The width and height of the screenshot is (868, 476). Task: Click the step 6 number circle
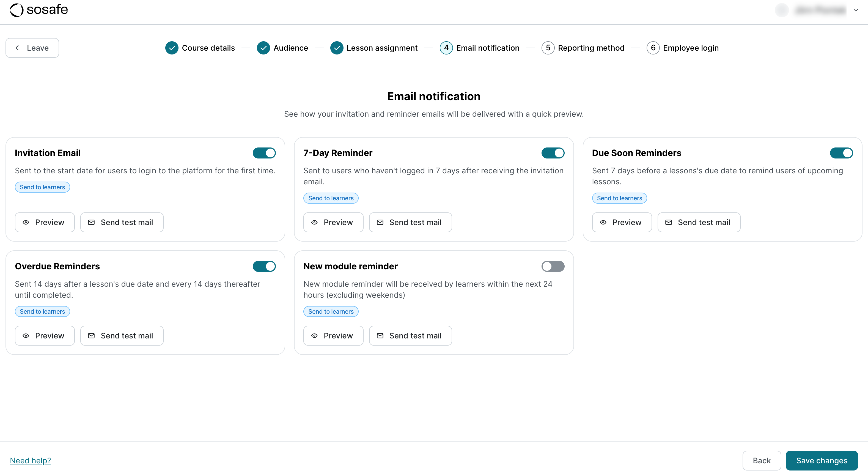click(x=653, y=48)
